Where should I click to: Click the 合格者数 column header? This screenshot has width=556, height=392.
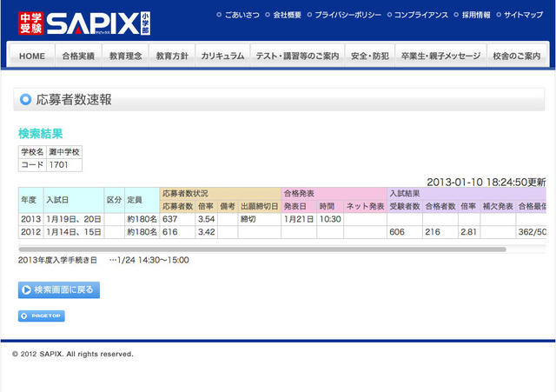coord(440,207)
